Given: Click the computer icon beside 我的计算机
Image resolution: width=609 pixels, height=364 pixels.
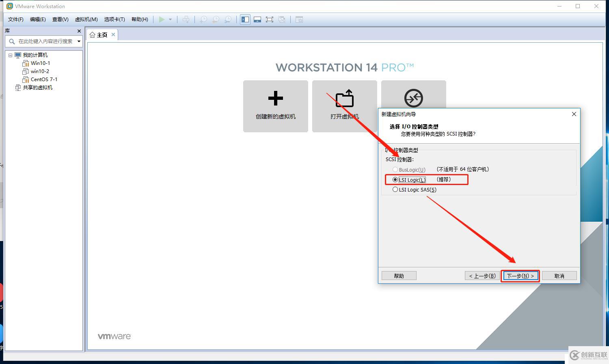Looking at the screenshot, I should point(18,55).
